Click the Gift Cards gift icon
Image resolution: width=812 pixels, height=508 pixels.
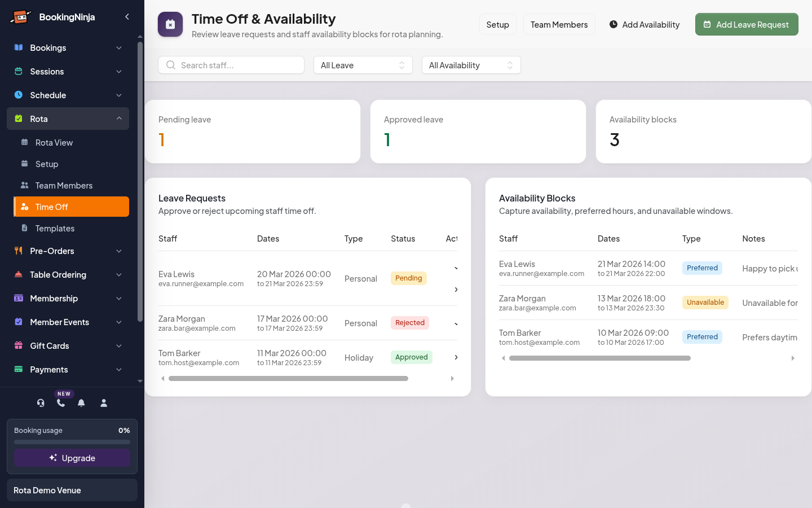pos(19,345)
